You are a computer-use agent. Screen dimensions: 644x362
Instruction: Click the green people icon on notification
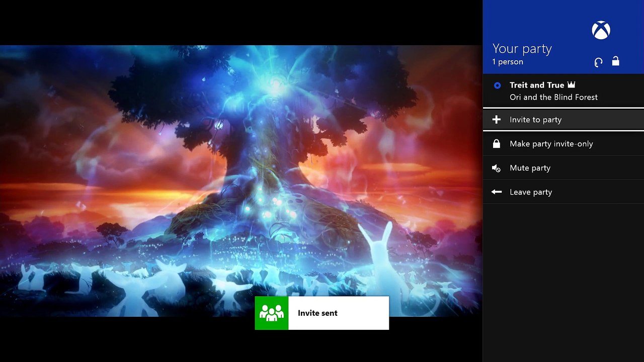pos(272,313)
